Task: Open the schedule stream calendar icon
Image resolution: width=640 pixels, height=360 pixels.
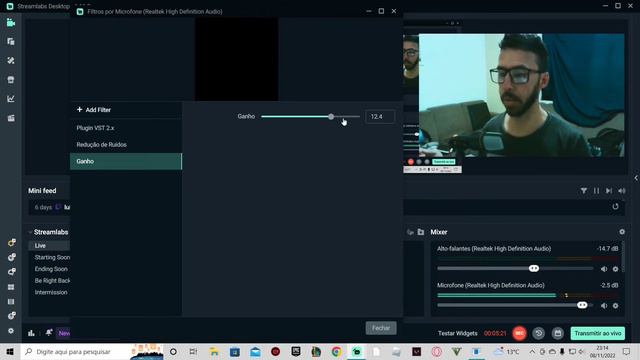Action: click(x=558, y=333)
